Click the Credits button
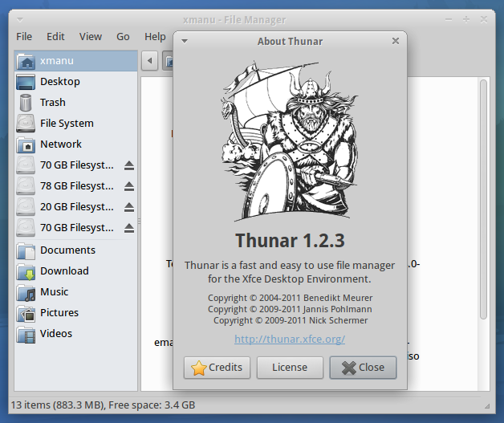504x423 pixels. click(x=217, y=368)
